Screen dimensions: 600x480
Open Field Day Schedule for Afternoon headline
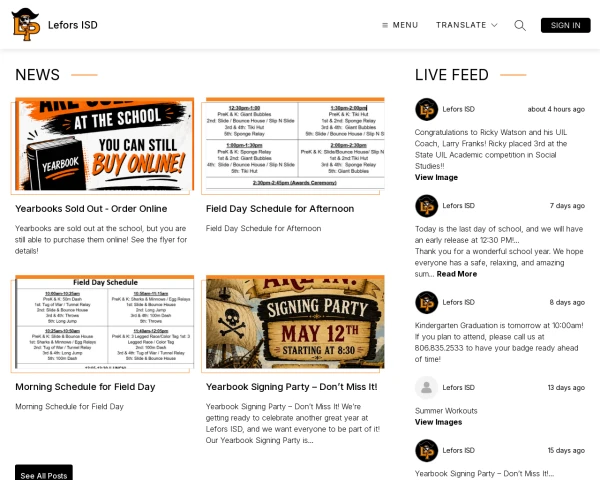click(280, 209)
